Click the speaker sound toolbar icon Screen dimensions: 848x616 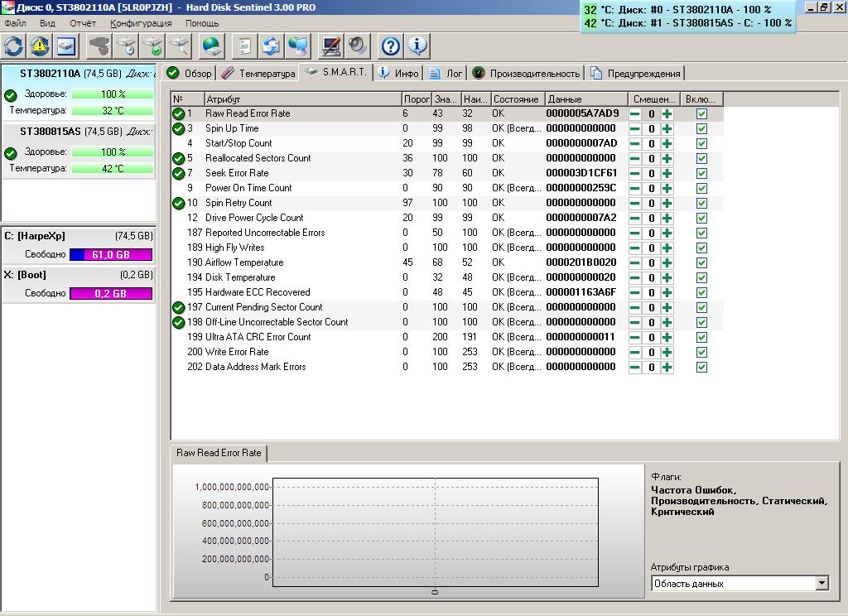[357, 46]
